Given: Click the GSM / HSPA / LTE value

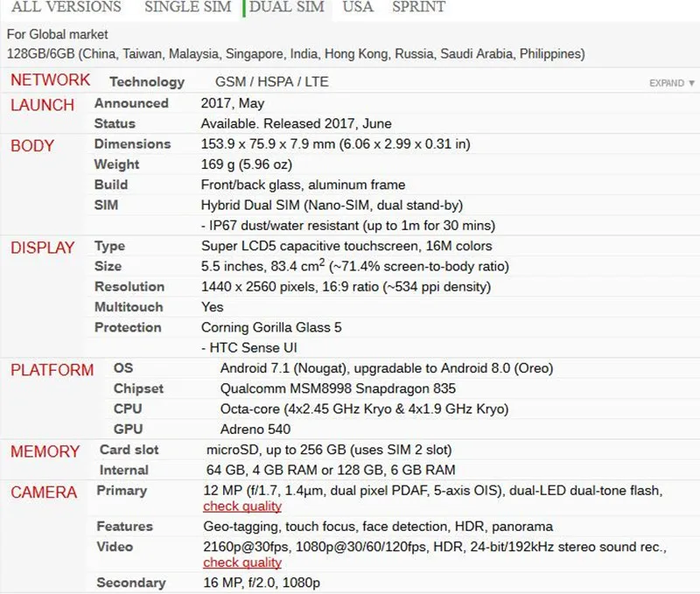Looking at the screenshot, I should point(272,81).
